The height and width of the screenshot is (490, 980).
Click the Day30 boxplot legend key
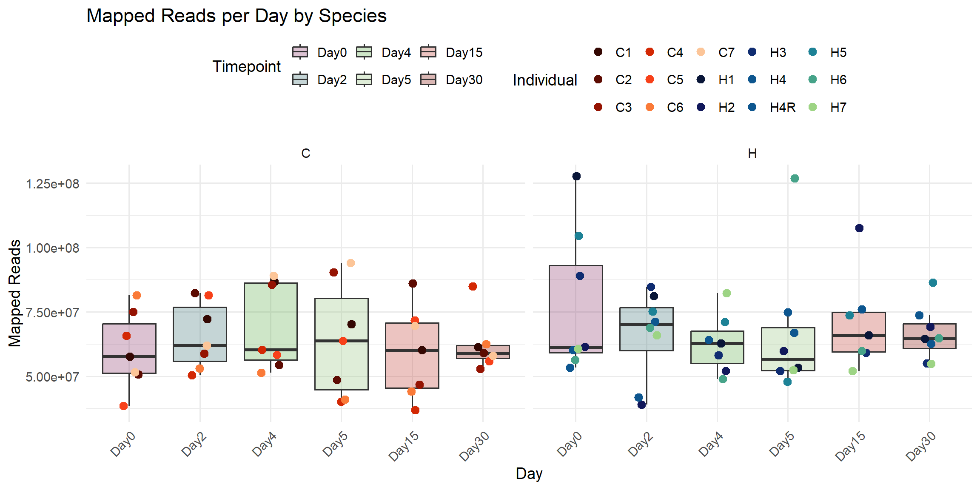tap(429, 79)
